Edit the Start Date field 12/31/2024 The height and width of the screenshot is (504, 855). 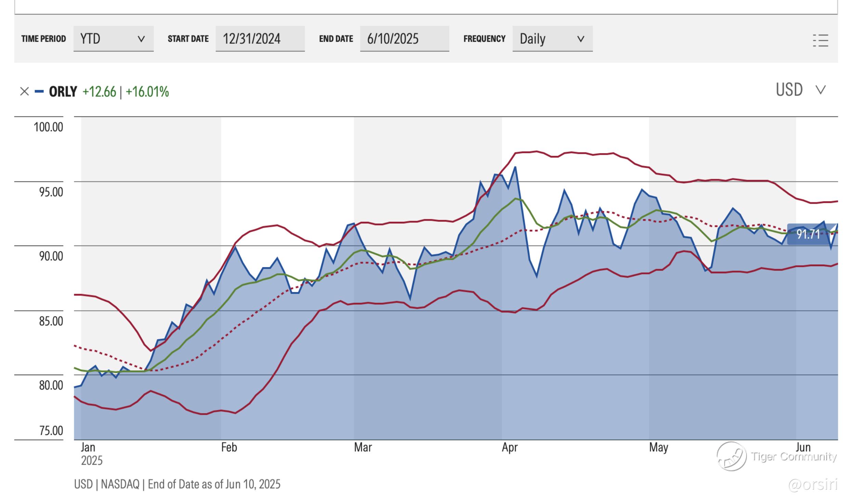pos(260,39)
